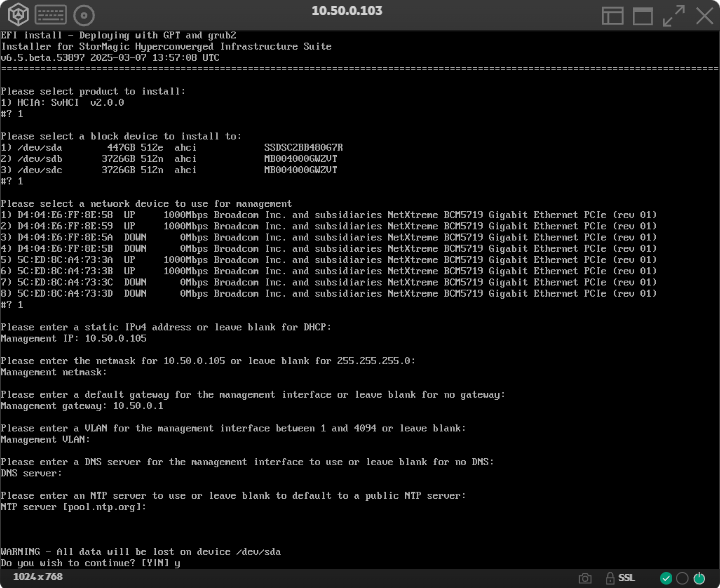Toggle the UID indicator circle

click(682, 578)
